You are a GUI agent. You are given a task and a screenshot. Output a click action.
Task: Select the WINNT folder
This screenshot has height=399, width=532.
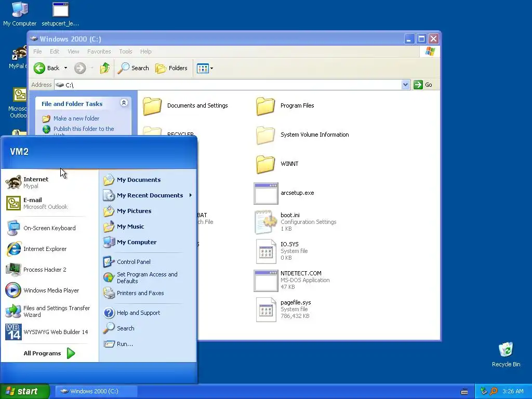[x=277, y=164]
